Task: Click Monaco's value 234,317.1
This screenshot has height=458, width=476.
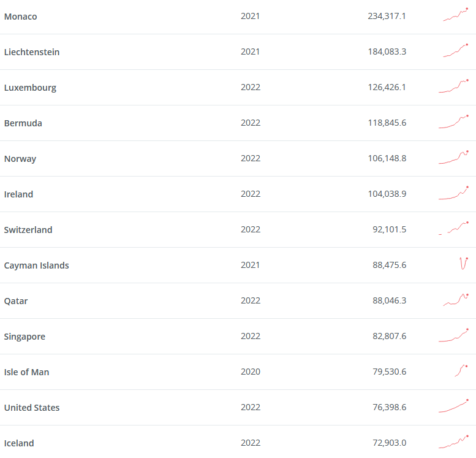Action: (387, 16)
